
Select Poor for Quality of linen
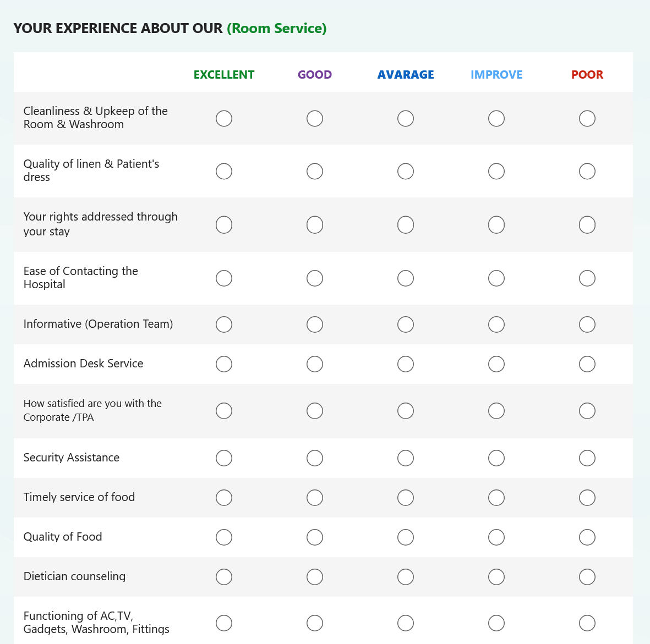(x=587, y=172)
